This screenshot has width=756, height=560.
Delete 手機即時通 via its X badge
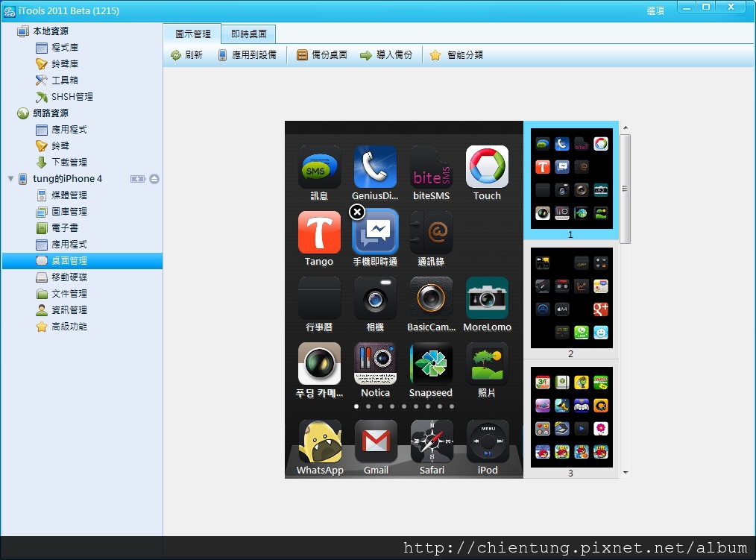click(x=357, y=212)
